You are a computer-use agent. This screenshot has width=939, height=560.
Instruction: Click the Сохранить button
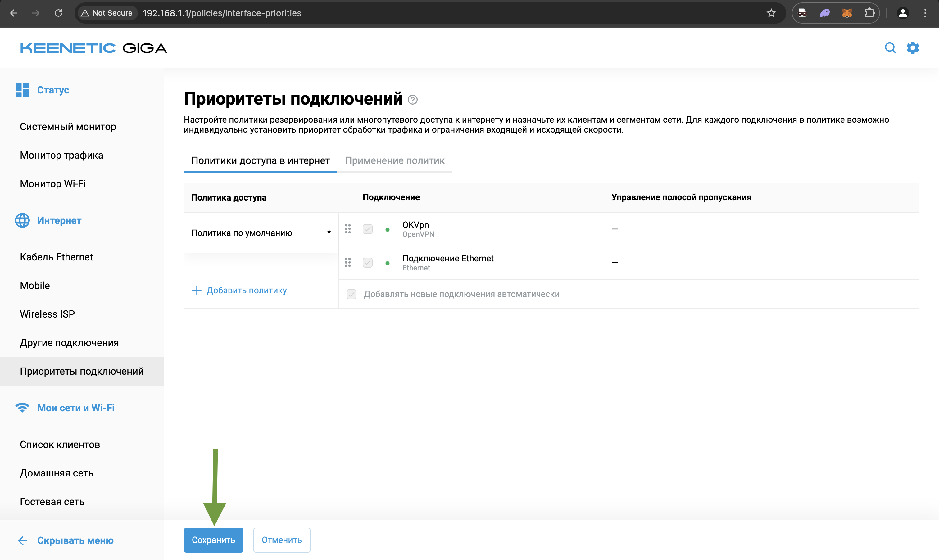click(213, 540)
